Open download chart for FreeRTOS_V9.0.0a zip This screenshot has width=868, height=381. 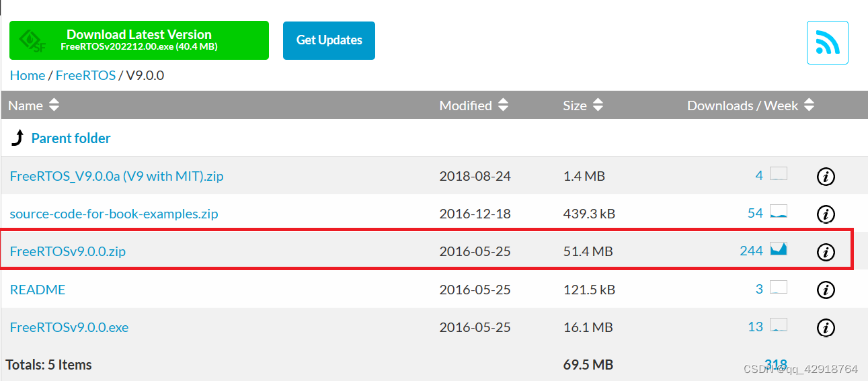pyautogui.click(x=779, y=174)
